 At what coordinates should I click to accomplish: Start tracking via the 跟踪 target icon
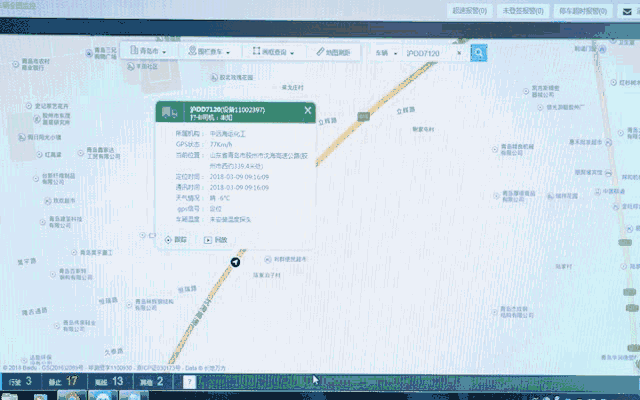point(168,240)
